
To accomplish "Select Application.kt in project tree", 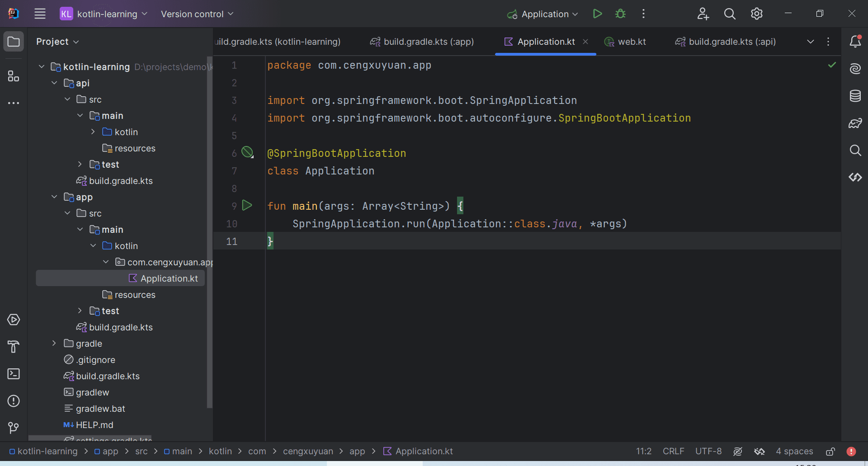I will pyautogui.click(x=120, y=278).
